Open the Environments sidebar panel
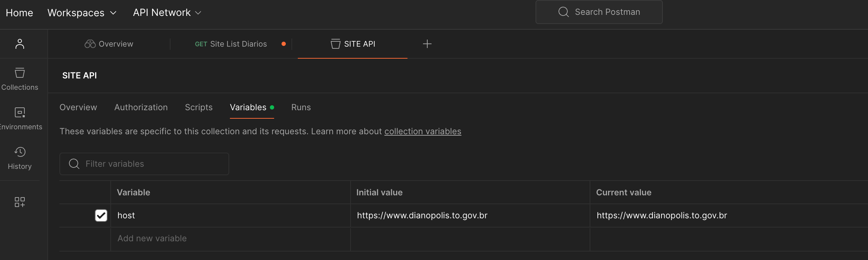Viewport: 868px width, 260px height. pyautogui.click(x=20, y=118)
